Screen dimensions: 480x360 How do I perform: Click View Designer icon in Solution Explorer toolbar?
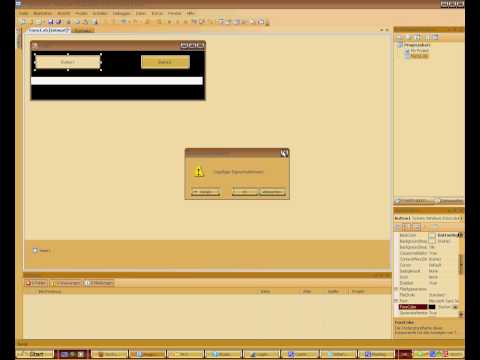pos(435,37)
